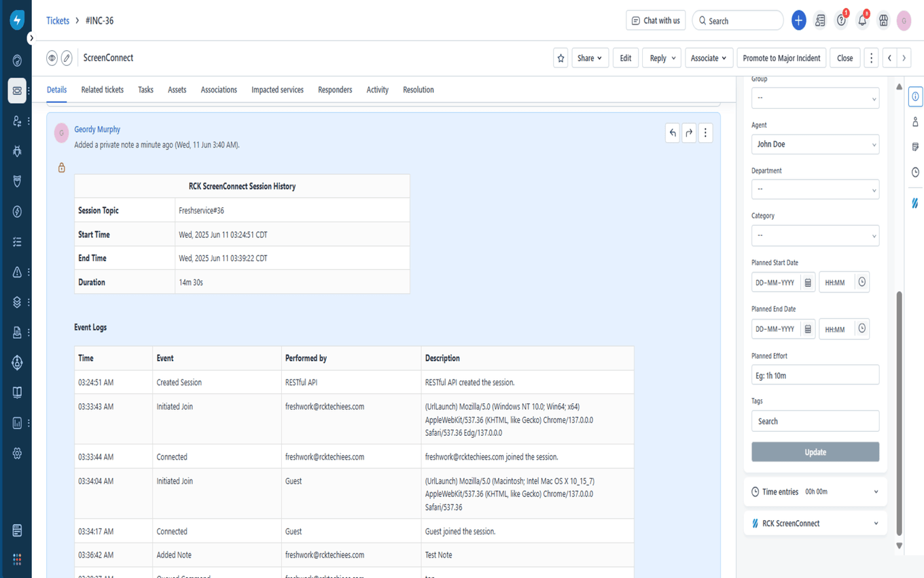
Task: Expand the Time entries section
Action: tap(815, 492)
